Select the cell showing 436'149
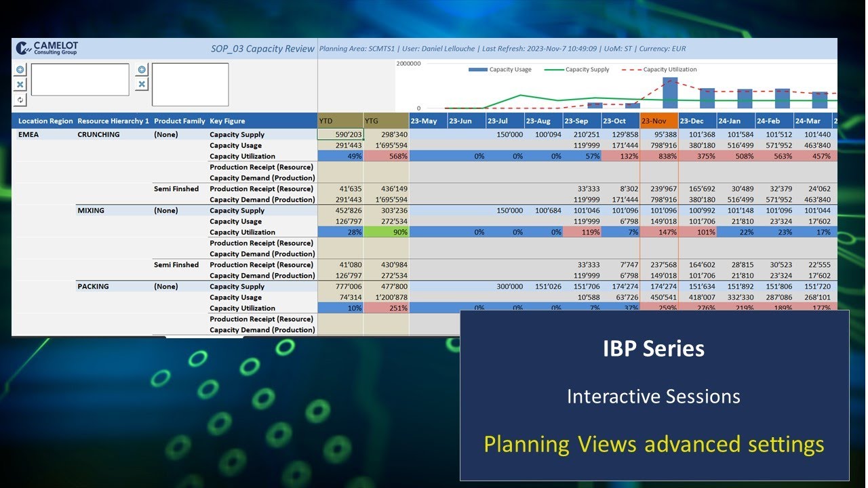This screenshot has height=488, width=868. [x=386, y=189]
